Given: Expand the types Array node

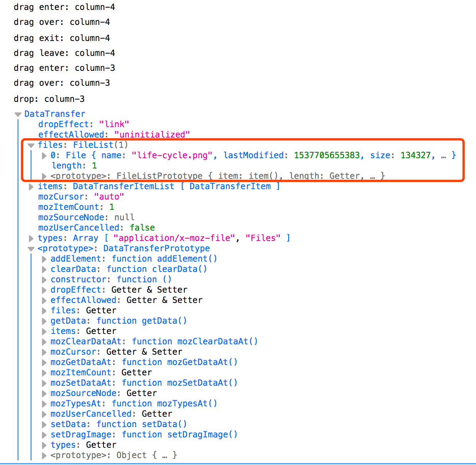Looking at the screenshot, I should pyautogui.click(x=31, y=238).
